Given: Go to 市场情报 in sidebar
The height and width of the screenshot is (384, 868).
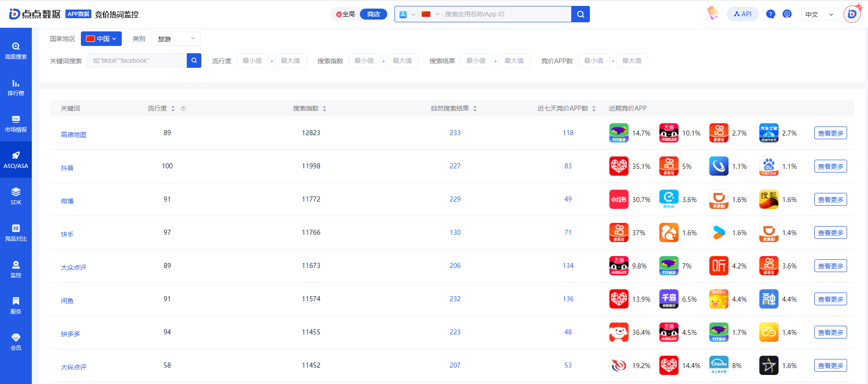Looking at the screenshot, I should coord(16,124).
